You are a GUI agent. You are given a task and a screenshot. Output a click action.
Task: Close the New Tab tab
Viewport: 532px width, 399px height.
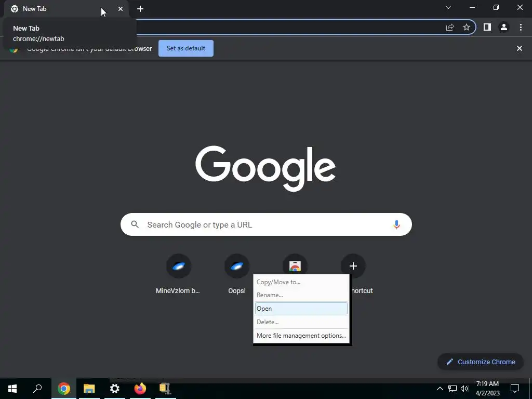click(121, 9)
